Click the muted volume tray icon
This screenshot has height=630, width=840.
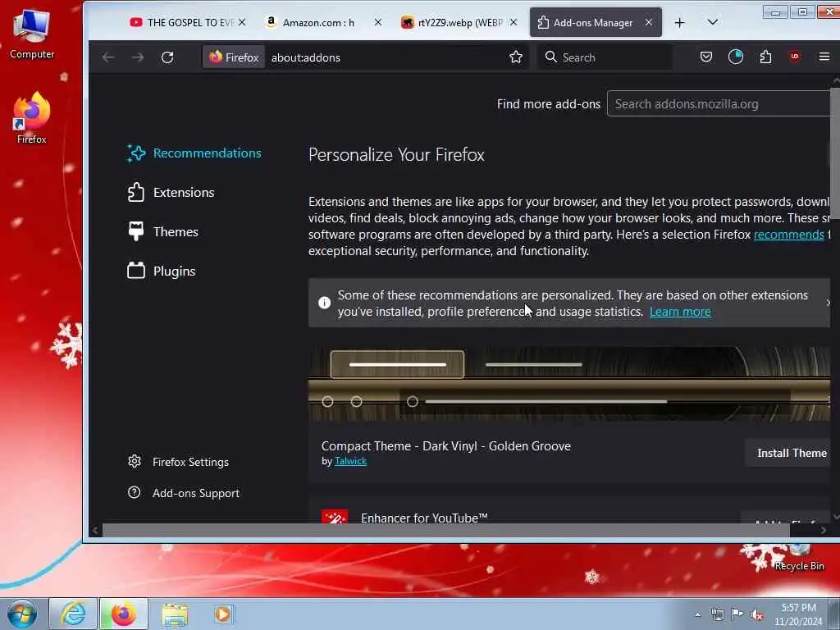coord(757,615)
